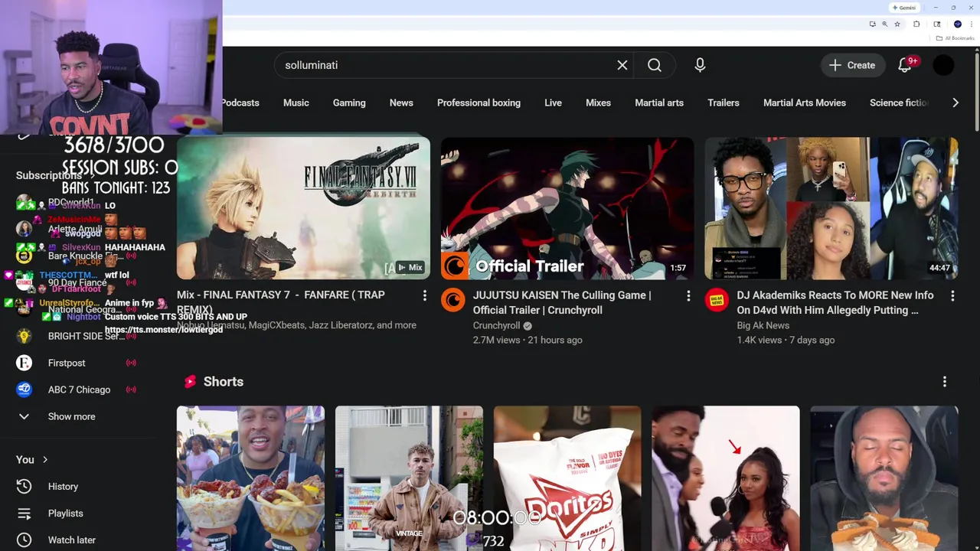Screen dimensions: 980x551
Task: Select the News filter chip
Action: [x=401, y=103]
